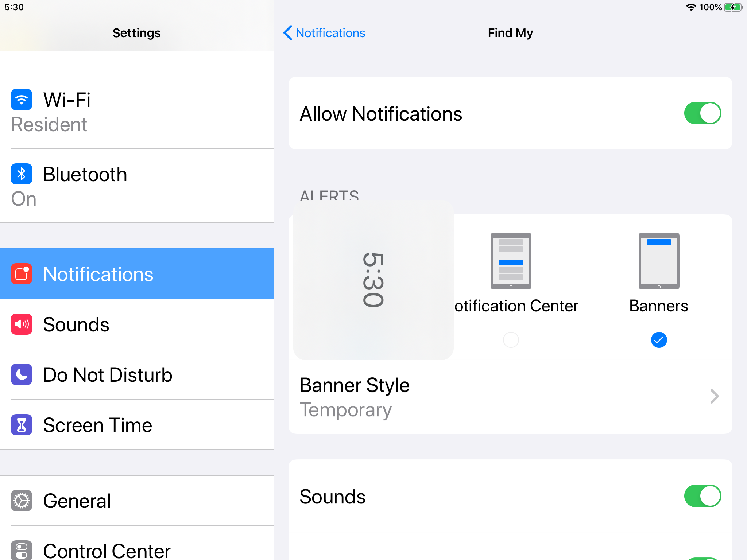Tap the Wi-Fi icon in sidebar
This screenshot has width=747, height=560.
pyautogui.click(x=22, y=100)
